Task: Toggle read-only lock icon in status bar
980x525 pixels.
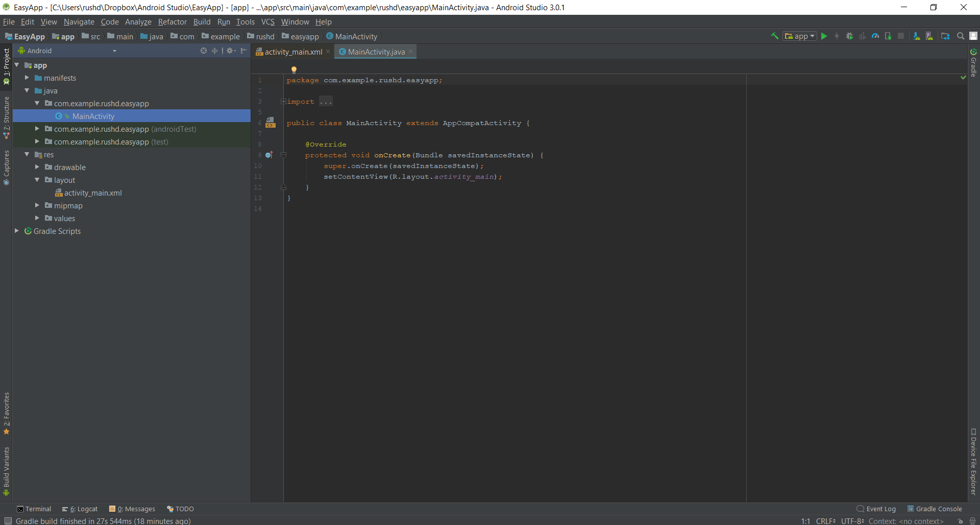Action: pos(961,521)
